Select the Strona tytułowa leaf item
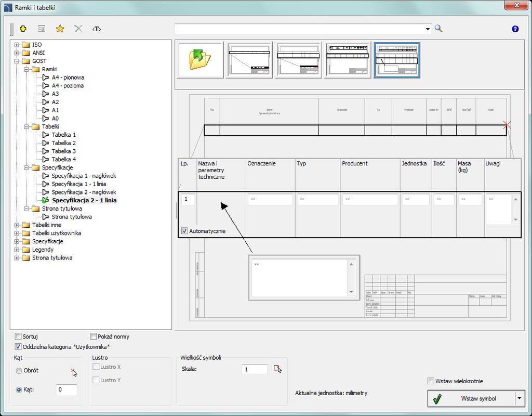 pyautogui.click(x=72, y=217)
